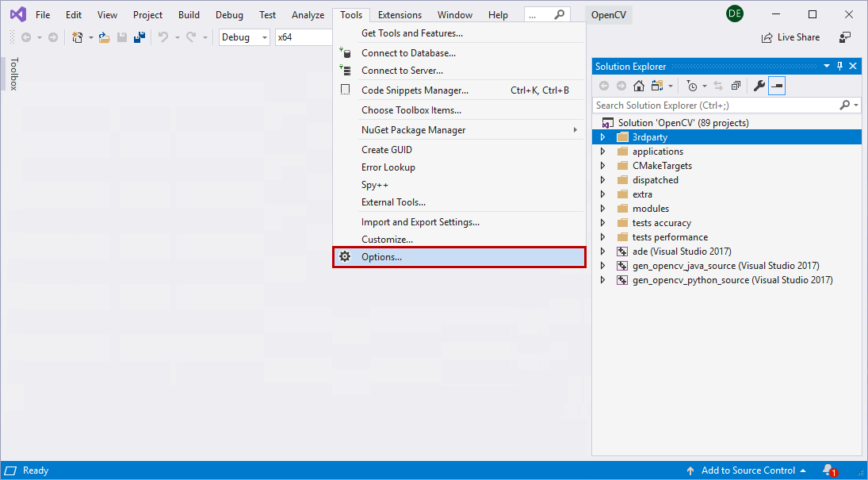Open the collapsed Toolbox side tab
Viewport: 868px width, 480px height.
[13, 74]
